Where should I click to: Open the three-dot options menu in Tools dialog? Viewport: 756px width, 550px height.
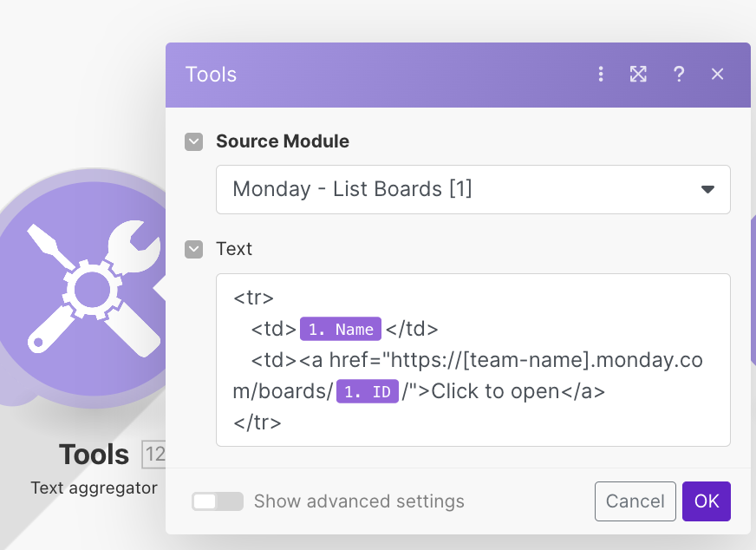click(x=601, y=75)
